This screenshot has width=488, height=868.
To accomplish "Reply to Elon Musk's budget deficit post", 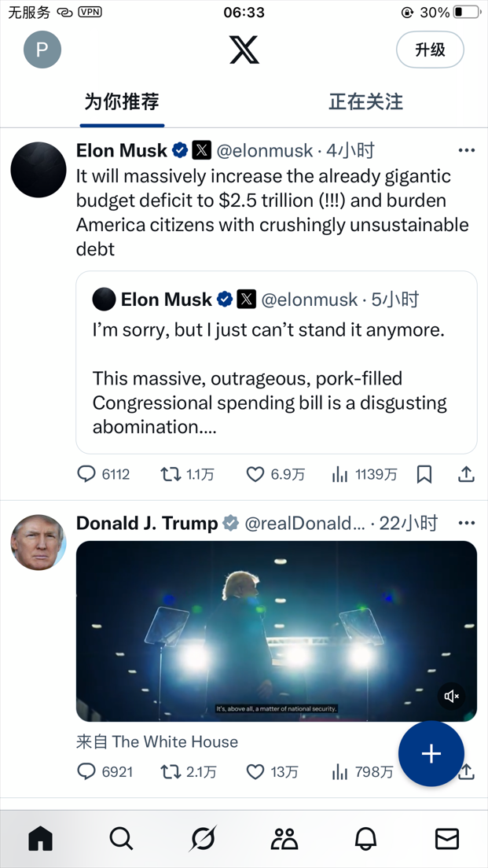I will 86,474.
